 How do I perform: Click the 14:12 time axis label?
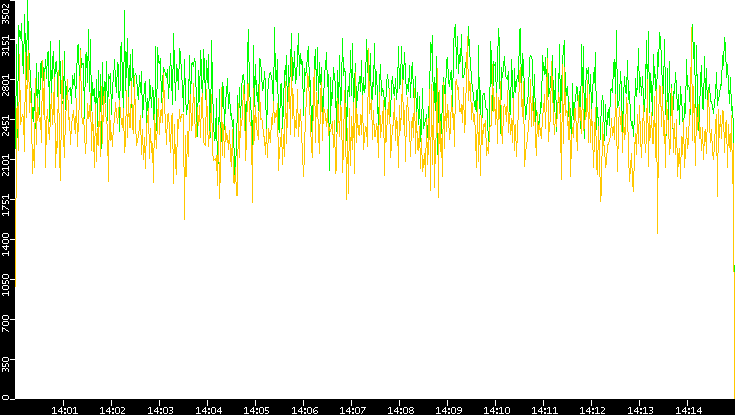(592, 410)
